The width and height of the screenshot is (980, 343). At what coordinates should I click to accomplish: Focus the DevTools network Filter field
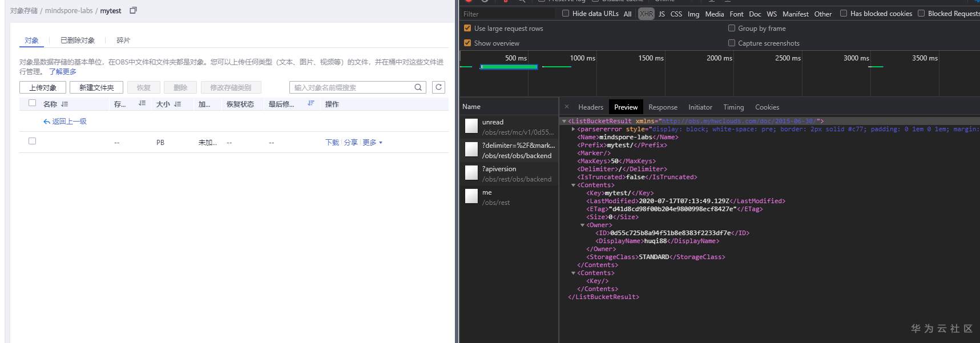(x=508, y=14)
